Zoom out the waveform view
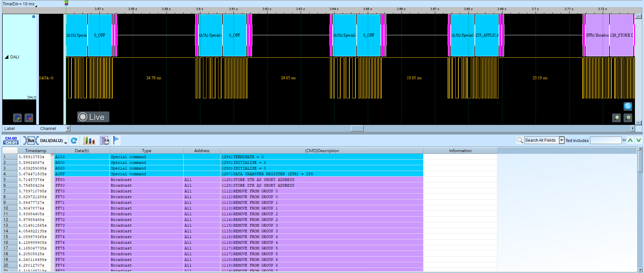This screenshot has height=273, width=644. [x=616, y=118]
